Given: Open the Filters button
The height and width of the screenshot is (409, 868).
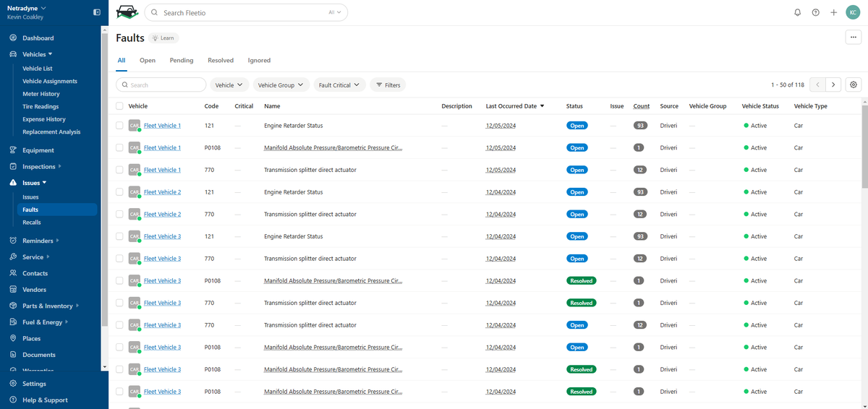Looking at the screenshot, I should pyautogui.click(x=388, y=85).
